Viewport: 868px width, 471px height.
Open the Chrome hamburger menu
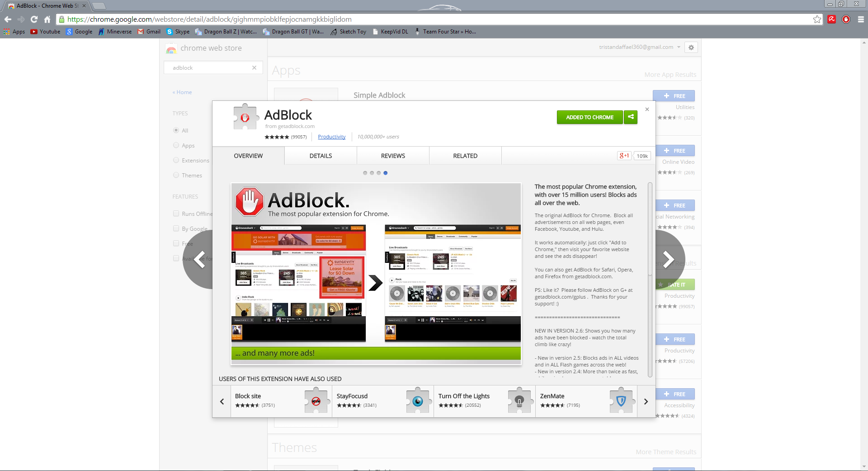click(861, 19)
